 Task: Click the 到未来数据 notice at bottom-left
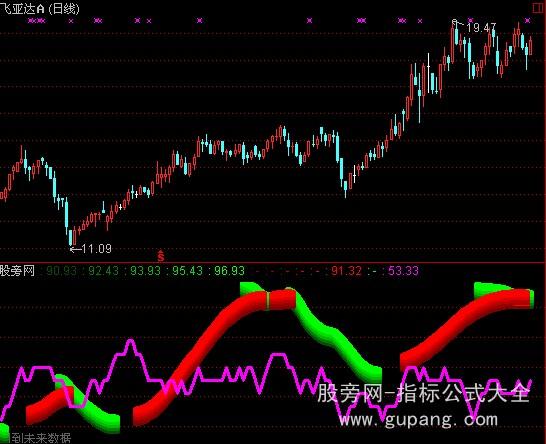click(x=41, y=438)
